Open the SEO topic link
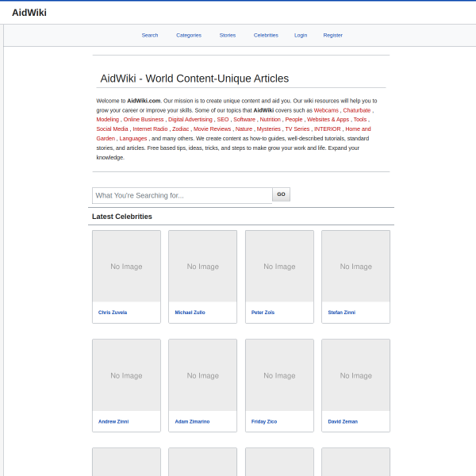 (222, 119)
